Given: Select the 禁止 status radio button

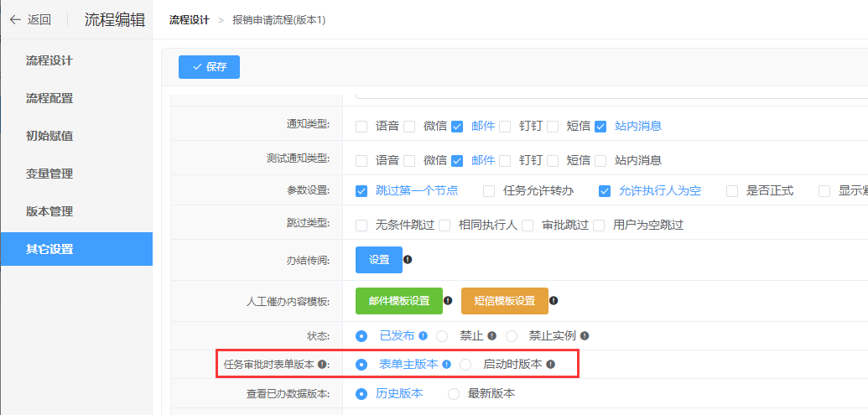Looking at the screenshot, I should [442, 336].
